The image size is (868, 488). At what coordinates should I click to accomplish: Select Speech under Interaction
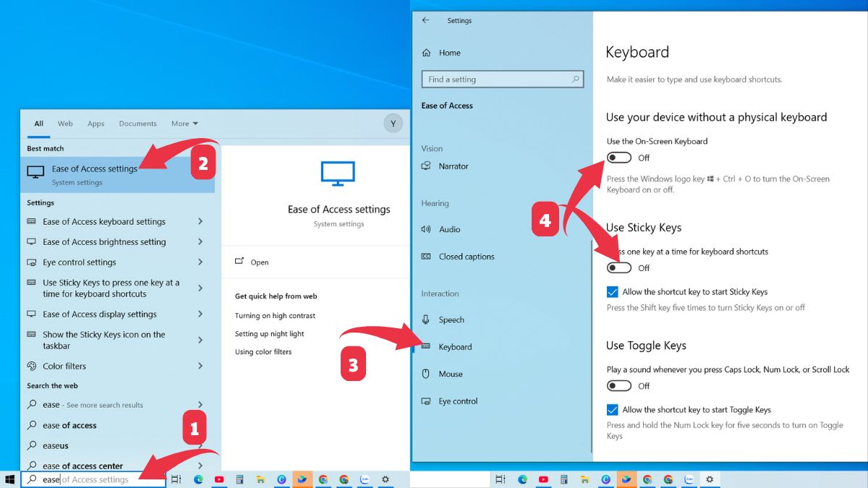pyautogui.click(x=451, y=320)
